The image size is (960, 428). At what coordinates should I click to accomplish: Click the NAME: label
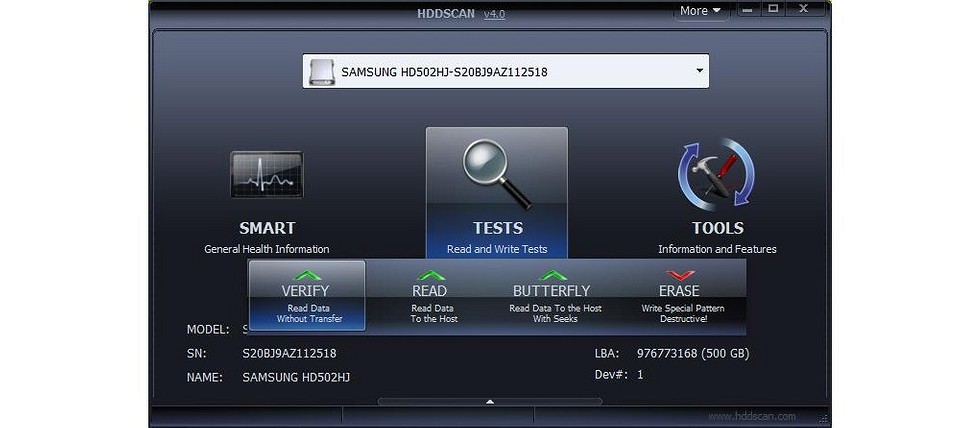click(204, 377)
